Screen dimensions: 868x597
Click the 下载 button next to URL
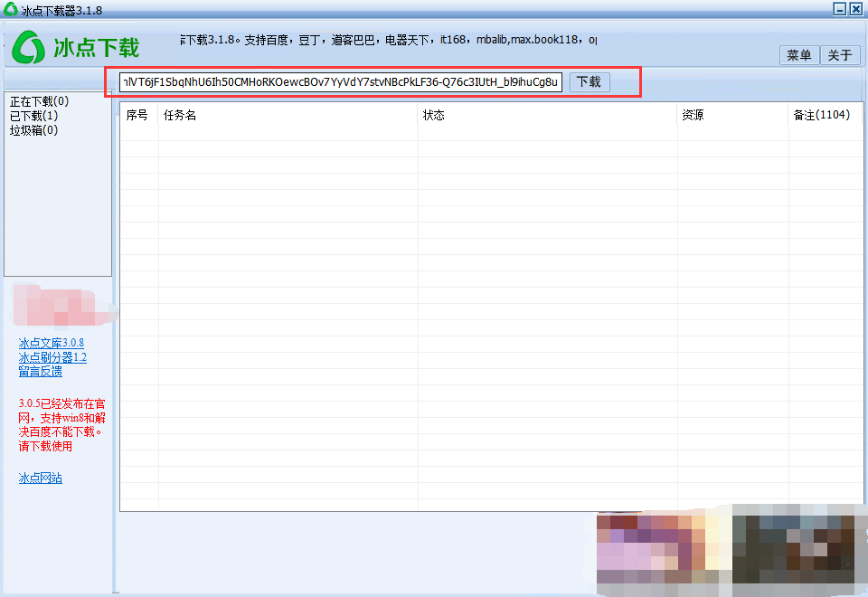click(589, 82)
